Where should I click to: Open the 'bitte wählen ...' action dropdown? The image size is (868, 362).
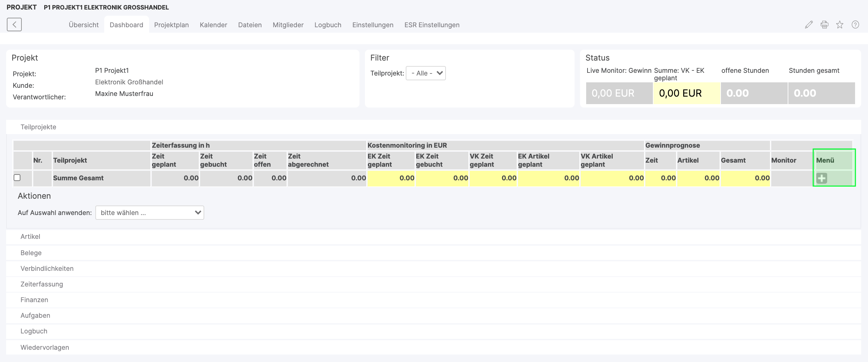[x=149, y=213]
